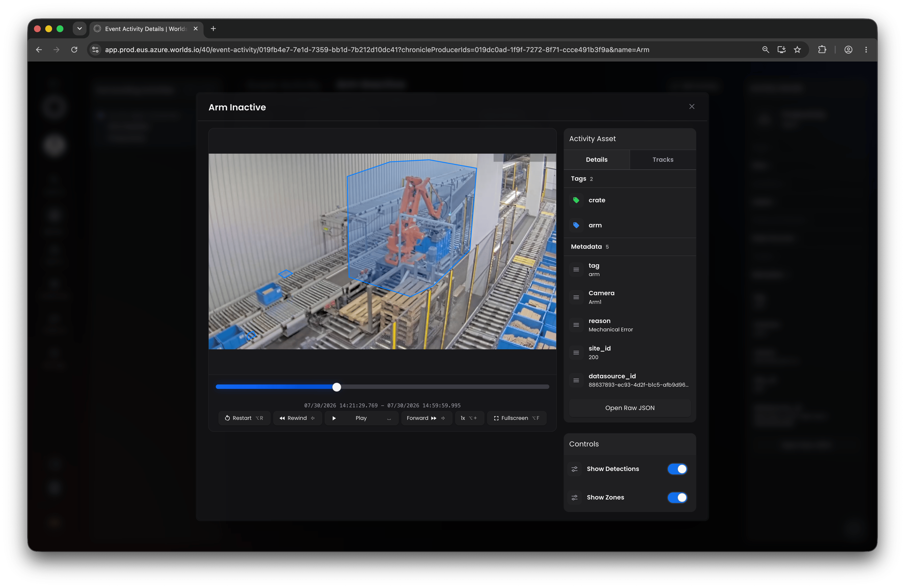Click the video timeline slider handle
Screen dimensions: 905x588
[x=336, y=387]
